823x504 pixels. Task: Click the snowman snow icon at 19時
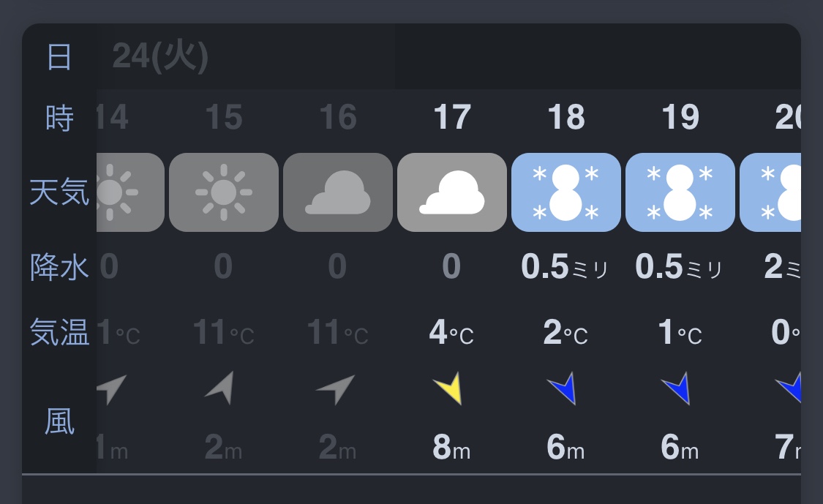pyautogui.click(x=680, y=192)
